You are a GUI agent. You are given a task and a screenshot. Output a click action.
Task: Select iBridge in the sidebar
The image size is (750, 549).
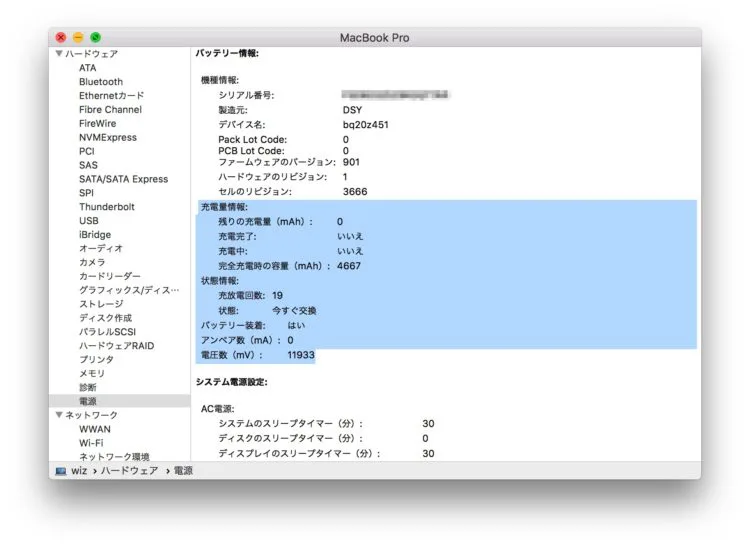[x=95, y=234]
